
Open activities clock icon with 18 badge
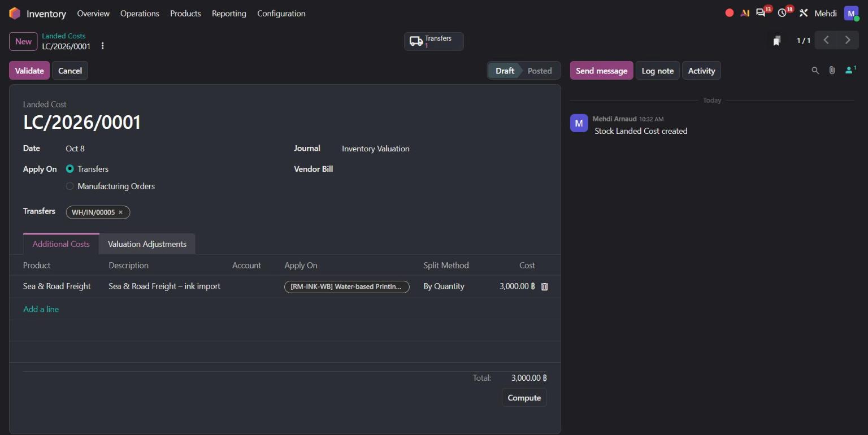[x=782, y=13]
